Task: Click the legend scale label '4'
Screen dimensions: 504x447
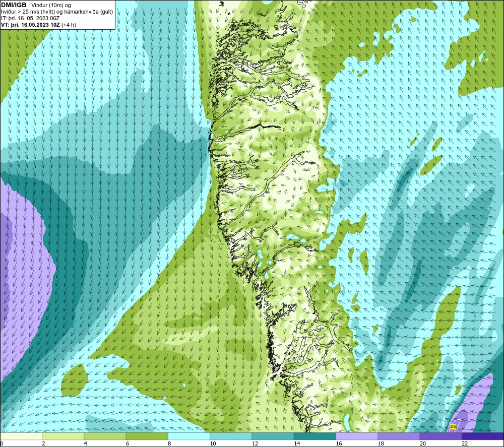Action: (x=86, y=443)
